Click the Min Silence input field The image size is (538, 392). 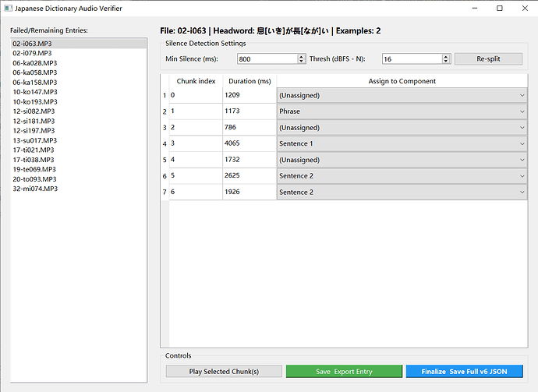click(267, 59)
